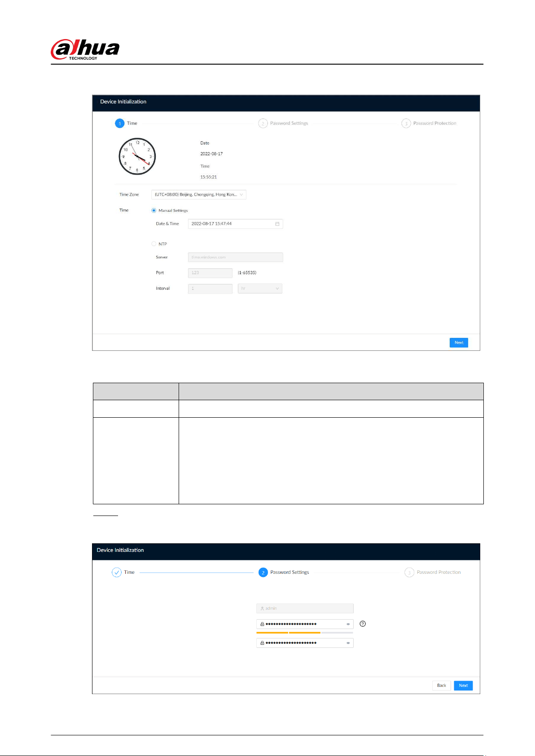Show password in the confirm password field
The image size is (535, 756).
point(348,643)
